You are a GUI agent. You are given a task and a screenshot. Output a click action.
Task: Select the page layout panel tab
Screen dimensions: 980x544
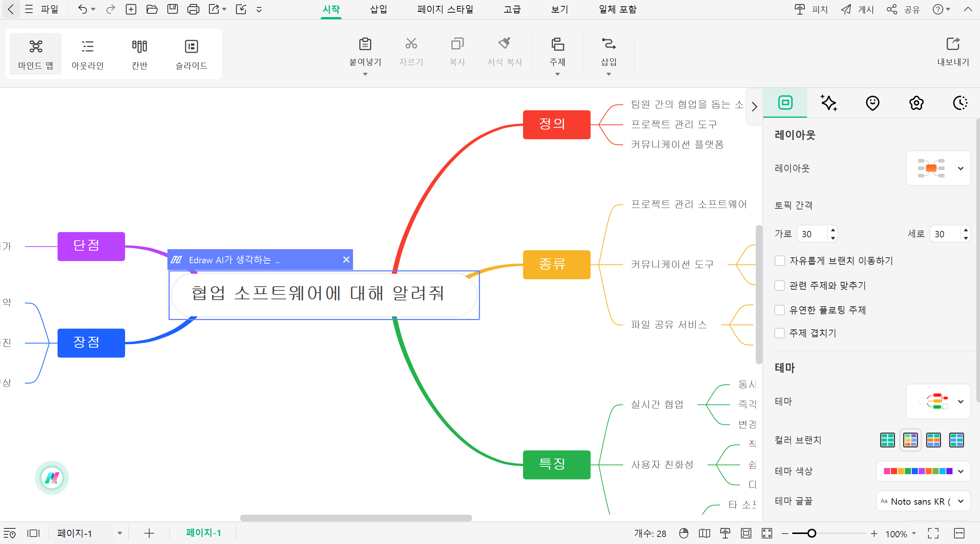pos(785,103)
